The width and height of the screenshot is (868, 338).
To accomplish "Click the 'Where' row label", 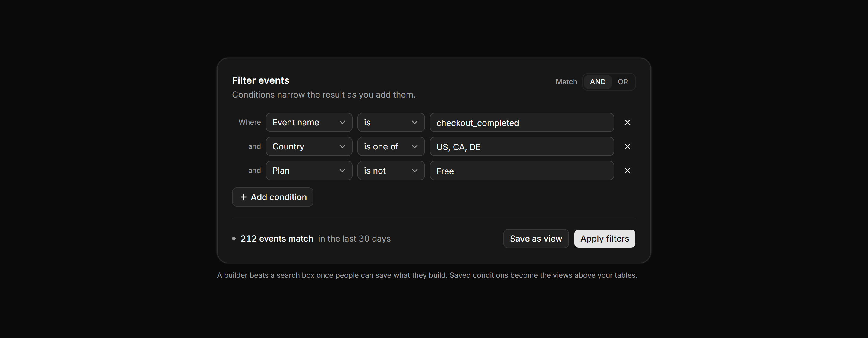I will (249, 122).
